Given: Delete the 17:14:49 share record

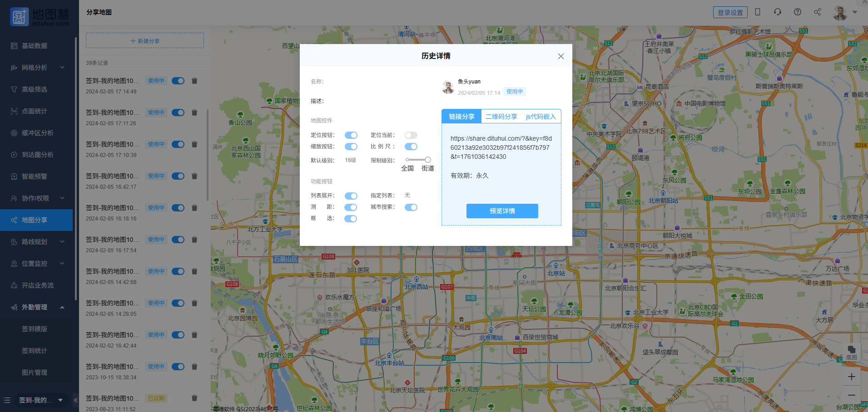Looking at the screenshot, I should point(194,81).
